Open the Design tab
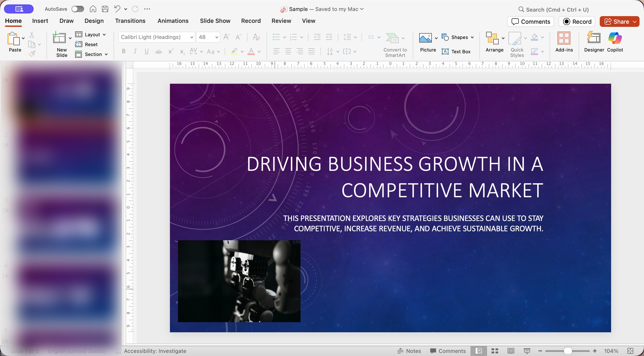This screenshot has height=356, width=644. coord(94,21)
